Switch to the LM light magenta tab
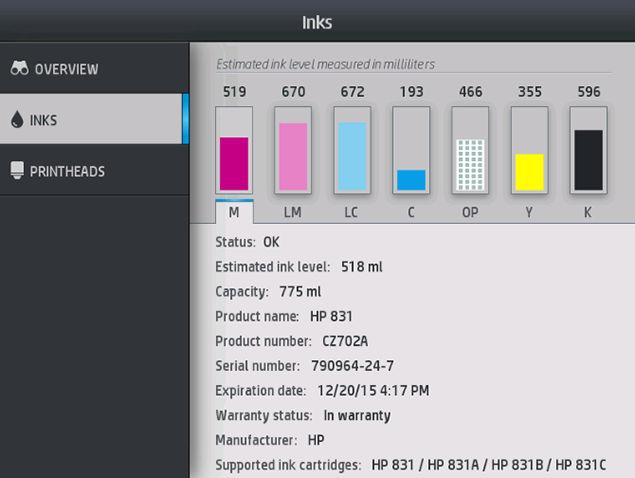Screen dimensions: 635x478 (293, 212)
